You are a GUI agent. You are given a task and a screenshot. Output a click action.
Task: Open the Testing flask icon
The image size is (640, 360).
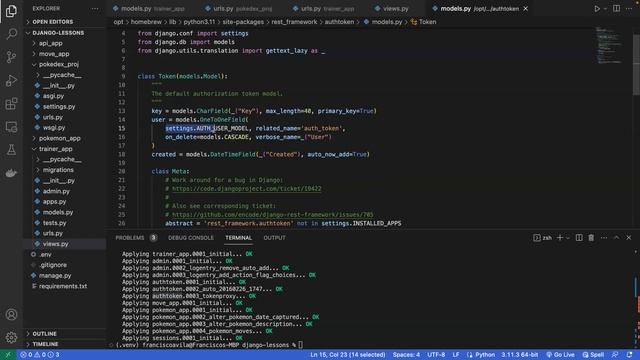(x=11, y=150)
